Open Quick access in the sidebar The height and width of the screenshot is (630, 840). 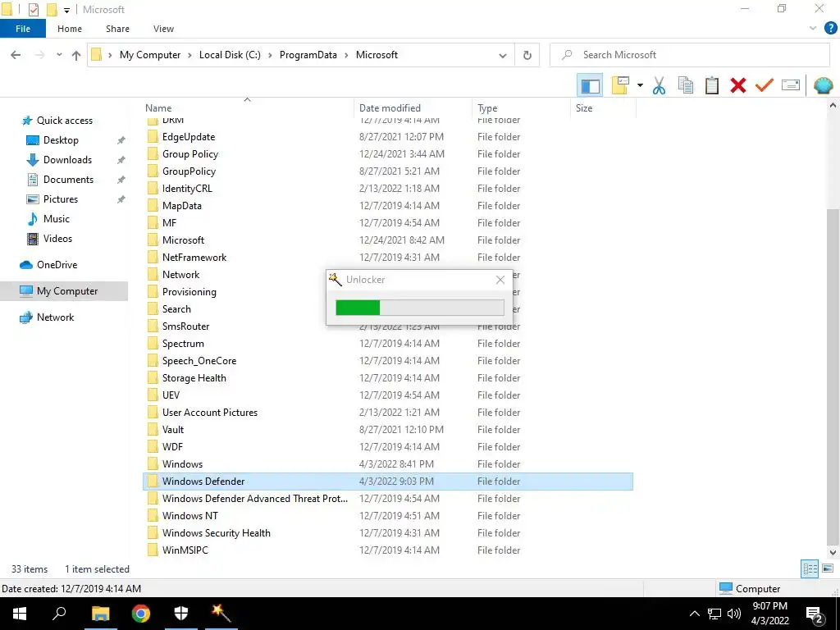pyautogui.click(x=64, y=121)
